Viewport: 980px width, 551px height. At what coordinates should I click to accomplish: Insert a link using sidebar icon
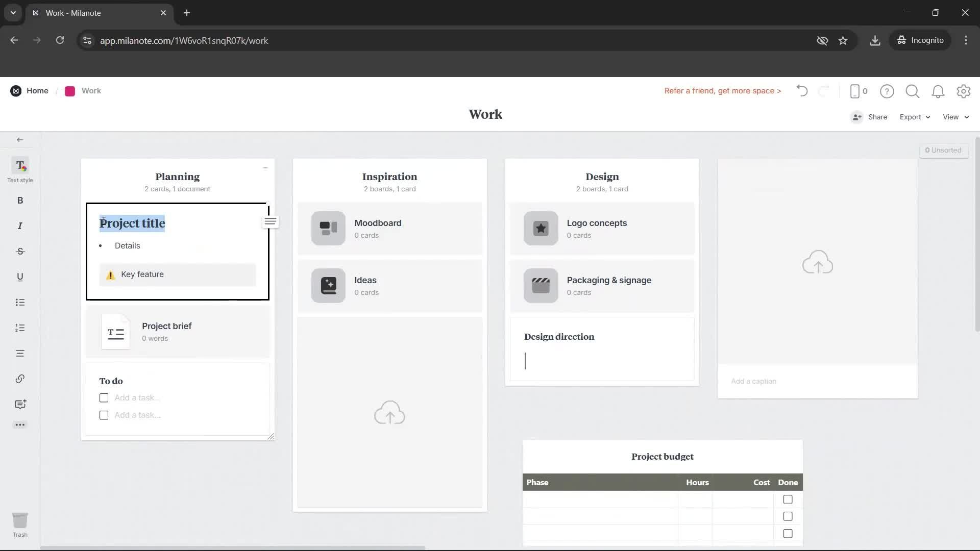pos(20,379)
